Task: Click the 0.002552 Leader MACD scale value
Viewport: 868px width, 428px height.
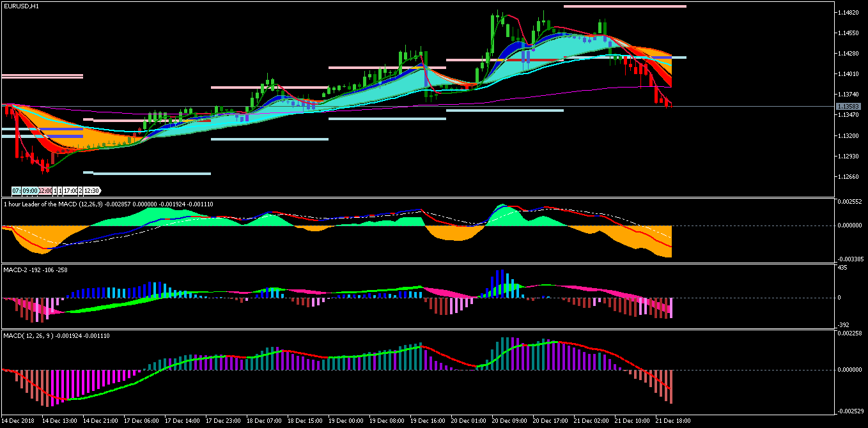Action: coord(850,202)
